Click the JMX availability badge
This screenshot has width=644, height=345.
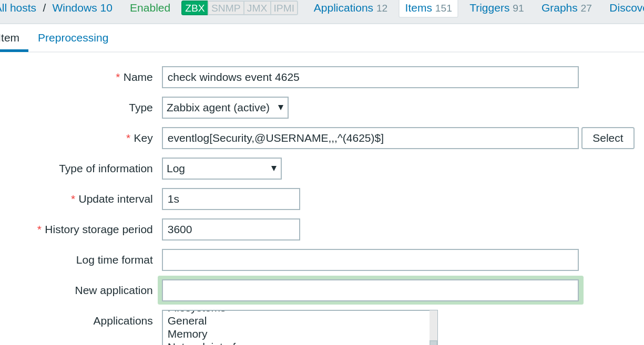[x=257, y=8]
